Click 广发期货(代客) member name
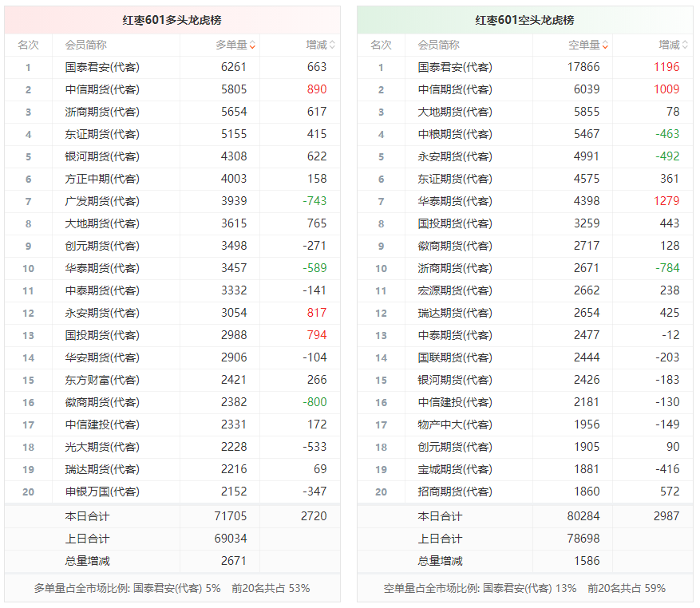Screen dimensions: 700x608 pyautogui.click(x=102, y=201)
